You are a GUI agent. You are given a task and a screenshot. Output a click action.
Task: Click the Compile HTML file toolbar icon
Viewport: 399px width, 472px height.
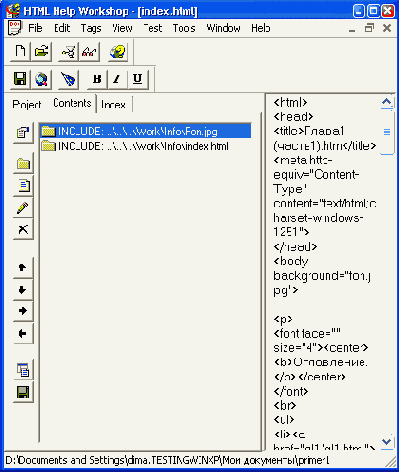click(x=68, y=52)
